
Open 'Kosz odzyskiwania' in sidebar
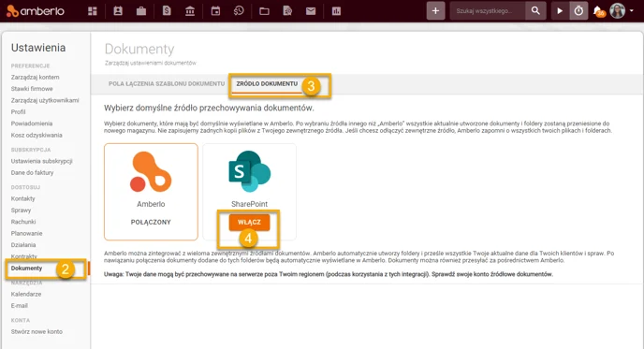click(x=37, y=135)
